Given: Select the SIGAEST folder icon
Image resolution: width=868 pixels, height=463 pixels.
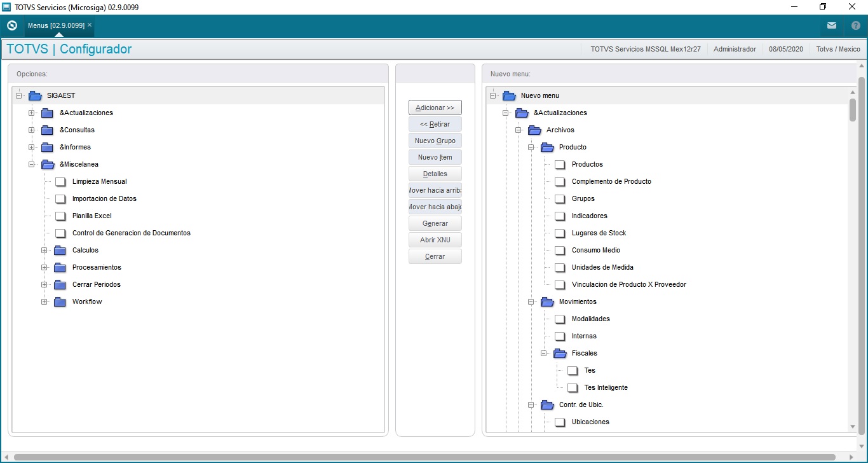Looking at the screenshot, I should (35, 95).
